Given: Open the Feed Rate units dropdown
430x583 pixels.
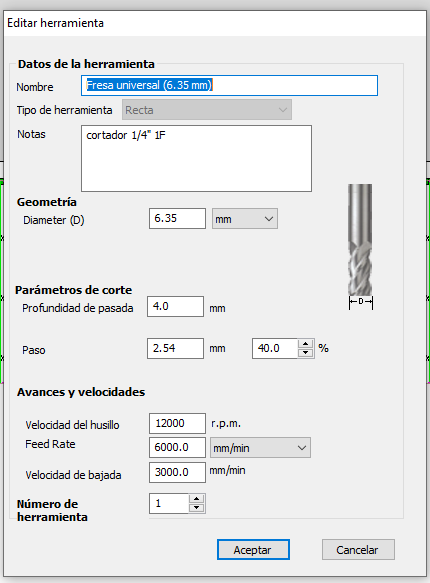Looking at the screenshot, I should tap(260, 448).
